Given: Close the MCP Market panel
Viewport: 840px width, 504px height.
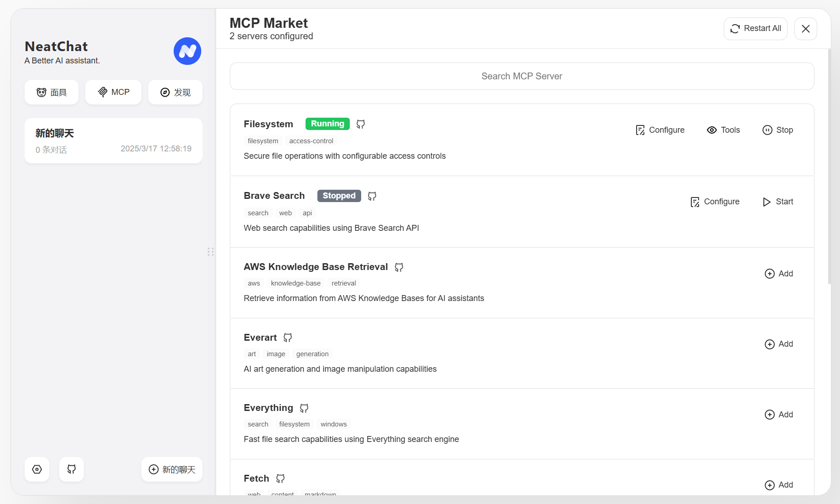Looking at the screenshot, I should [x=805, y=29].
